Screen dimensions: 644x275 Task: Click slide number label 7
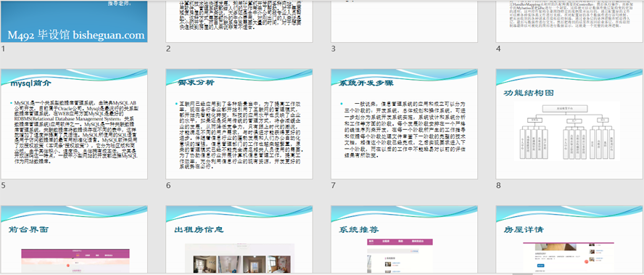click(334, 185)
